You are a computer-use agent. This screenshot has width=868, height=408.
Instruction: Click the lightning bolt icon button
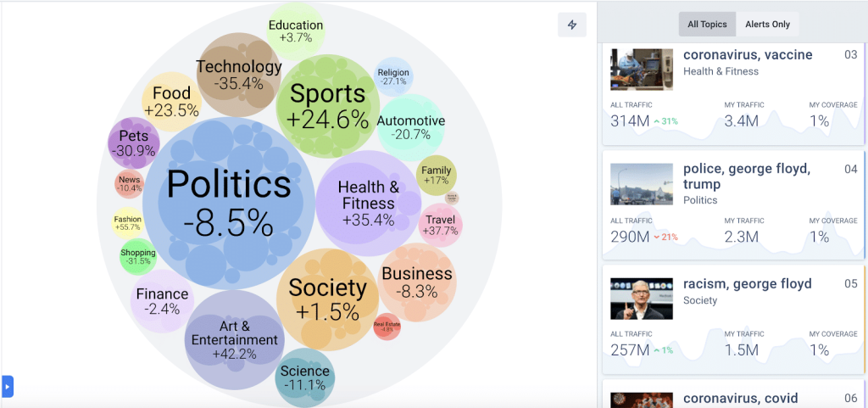tap(572, 25)
